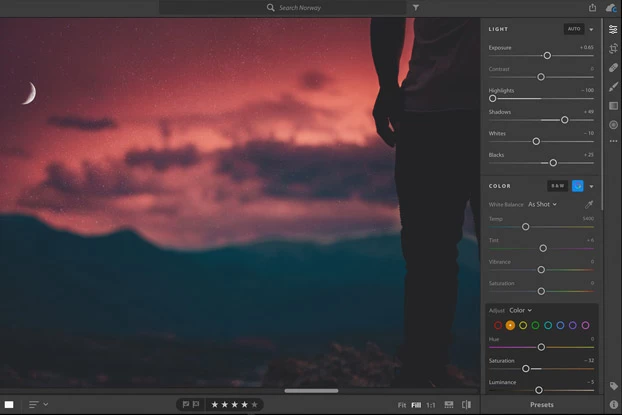622x415 pixels.
Task: Open the White Balance As Shot dropdown
Action: (542, 204)
